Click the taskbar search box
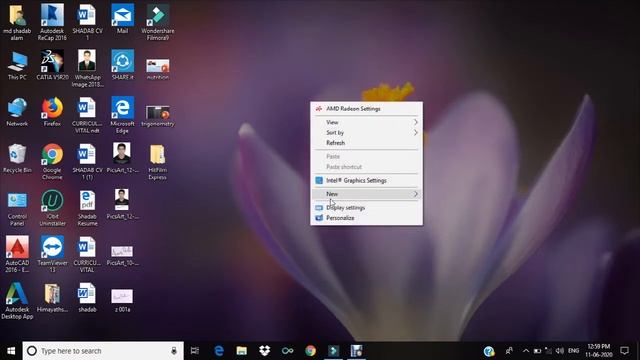The height and width of the screenshot is (360, 640). click(103, 351)
